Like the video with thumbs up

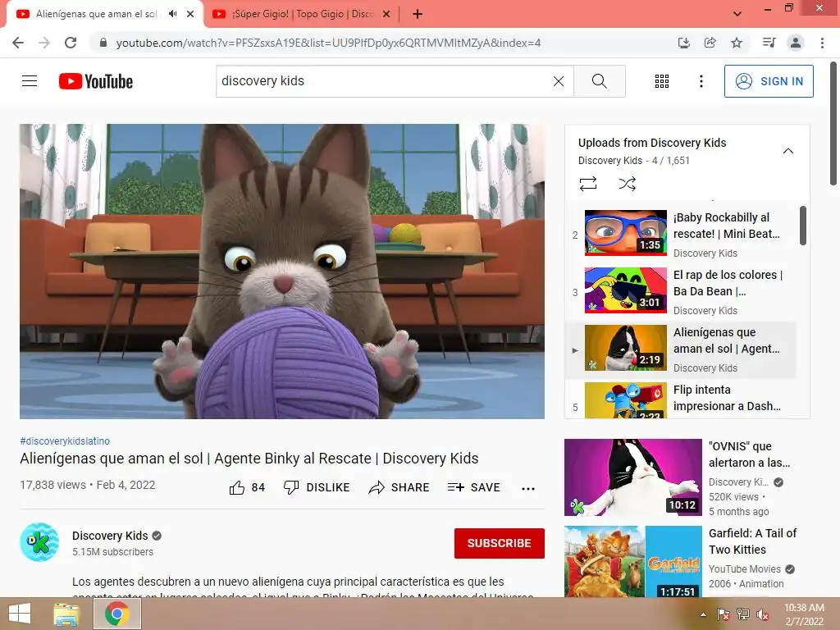coord(247,487)
